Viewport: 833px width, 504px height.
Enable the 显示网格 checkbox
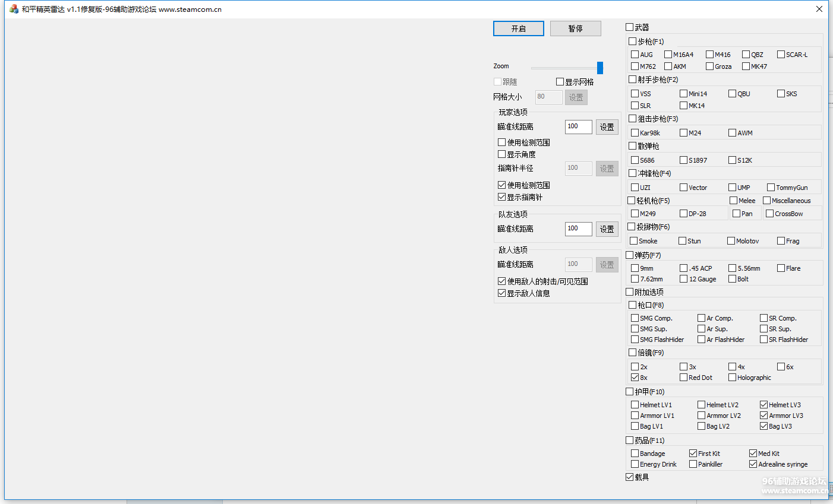(560, 82)
